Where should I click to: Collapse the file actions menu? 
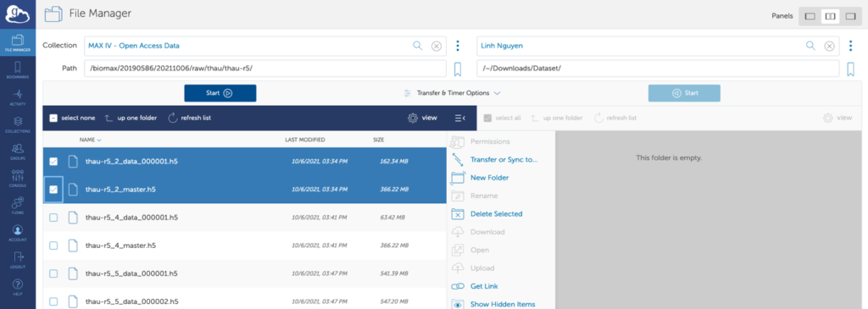[459, 118]
